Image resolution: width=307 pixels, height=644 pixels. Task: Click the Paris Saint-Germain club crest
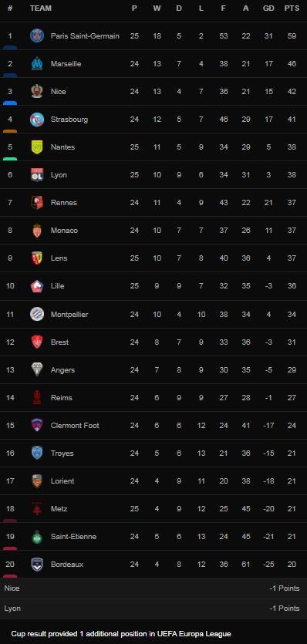click(x=37, y=36)
